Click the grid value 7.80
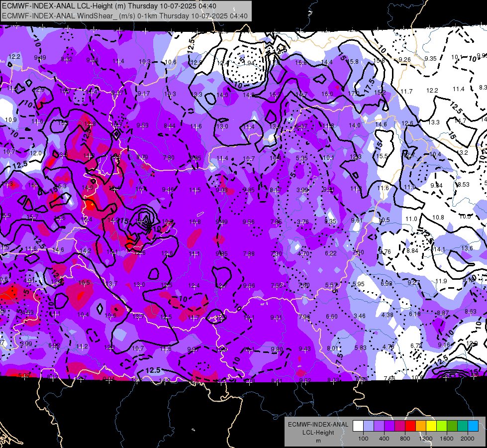 coord(169,158)
